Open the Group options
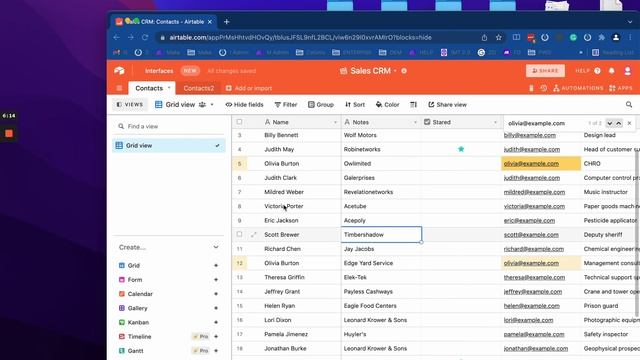640x360 pixels. tap(321, 105)
